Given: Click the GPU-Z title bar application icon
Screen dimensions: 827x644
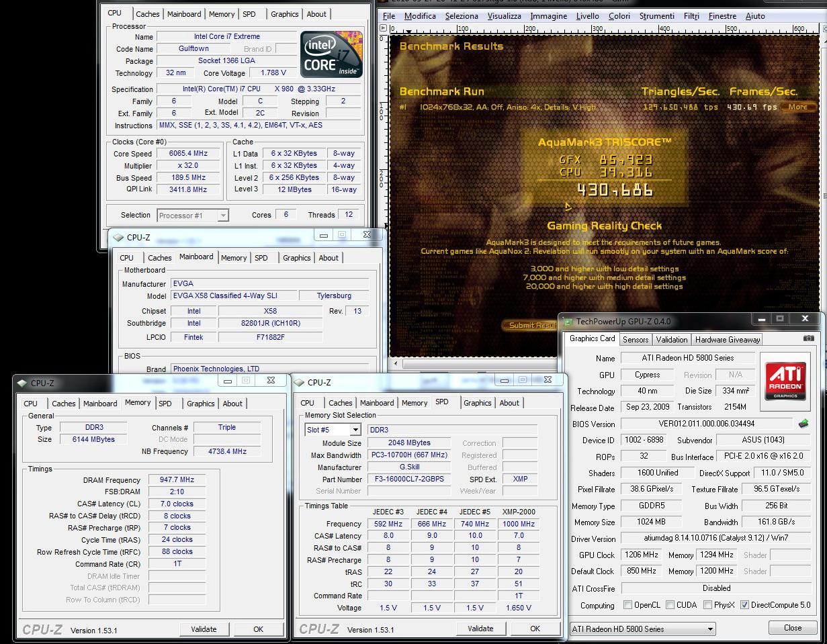Looking at the screenshot, I should coord(568,322).
